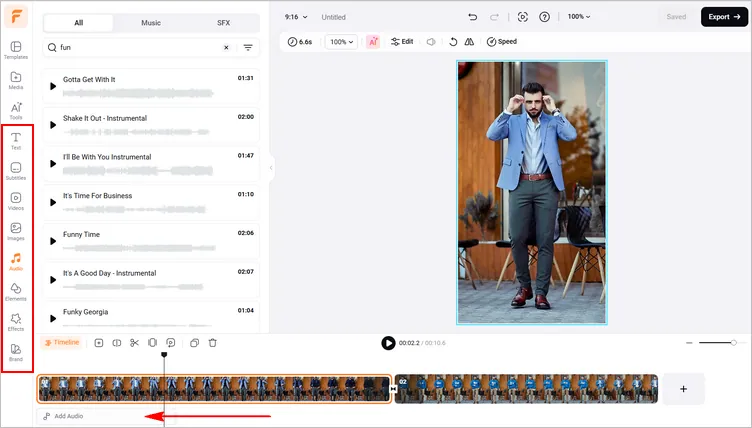
Task: Play the 'Funky Georgia' track
Action: [53, 319]
